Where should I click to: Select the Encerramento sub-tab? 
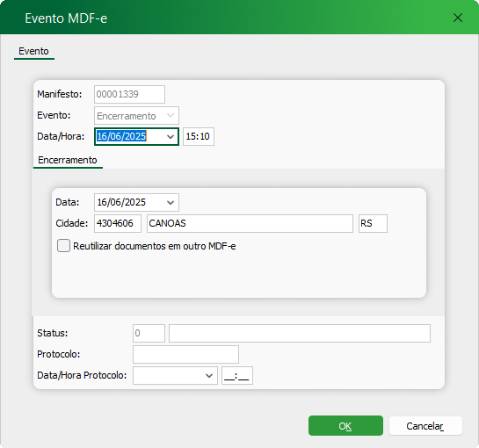(x=68, y=160)
